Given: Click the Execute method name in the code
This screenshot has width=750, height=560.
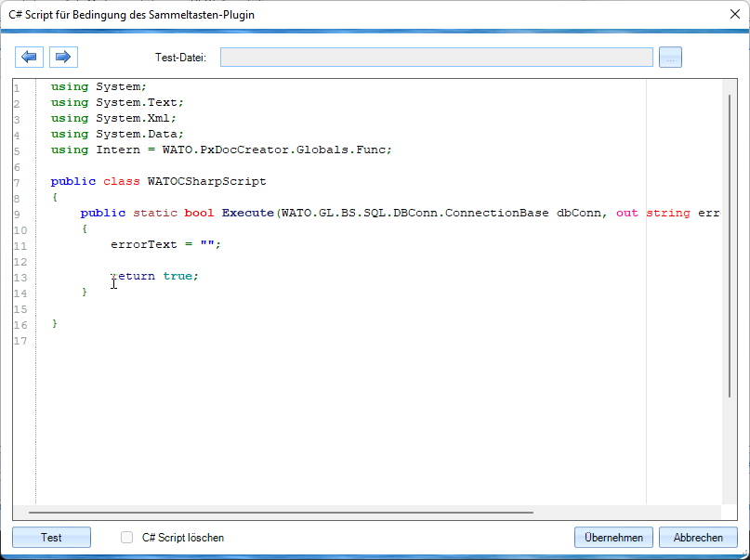Looking at the screenshot, I should (247, 213).
